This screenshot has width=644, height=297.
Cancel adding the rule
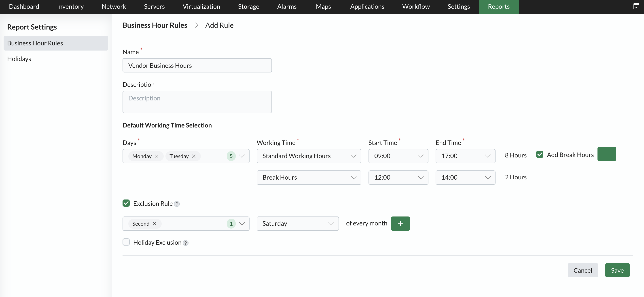point(583,270)
